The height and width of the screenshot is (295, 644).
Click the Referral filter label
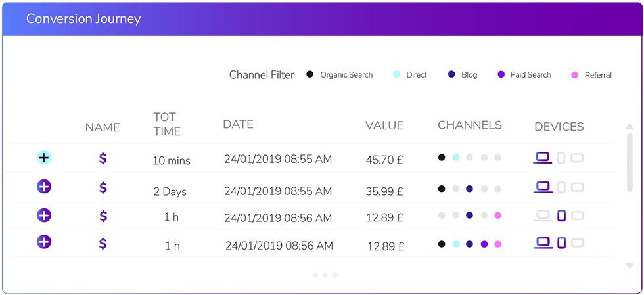[598, 75]
